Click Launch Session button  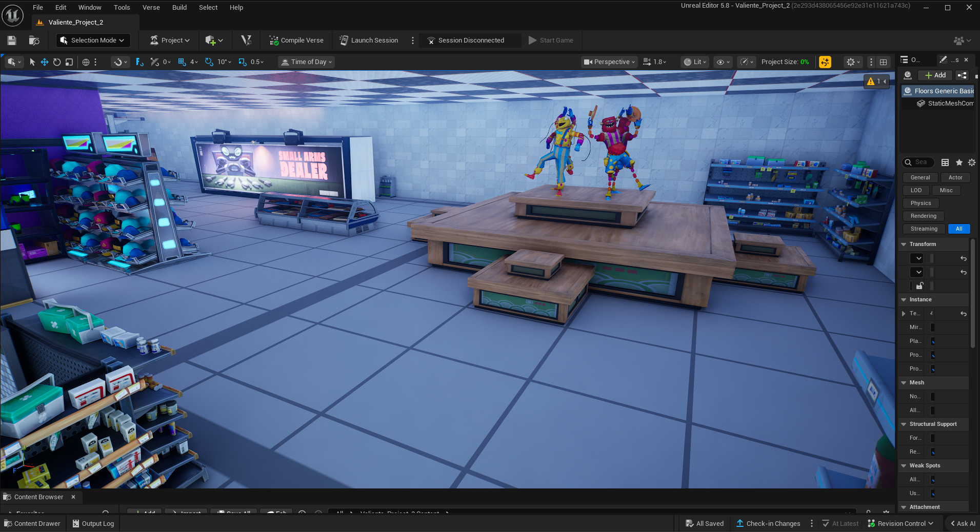pyautogui.click(x=369, y=40)
